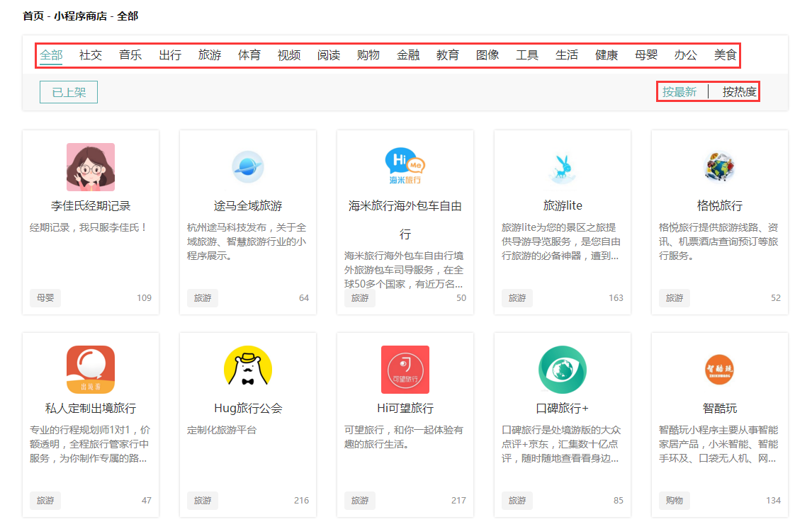812x529 pixels.
Task: Click the 途马全域旅游 planet logo
Action: pos(247,166)
